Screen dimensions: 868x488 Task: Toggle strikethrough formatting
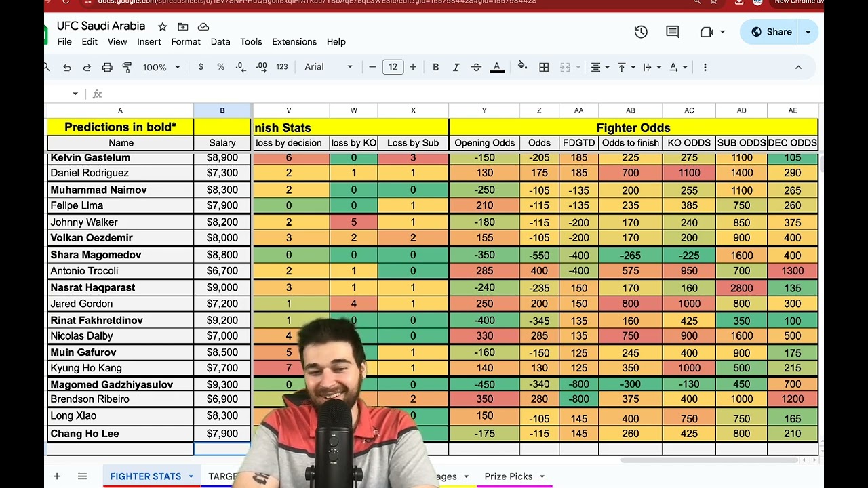(x=476, y=67)
